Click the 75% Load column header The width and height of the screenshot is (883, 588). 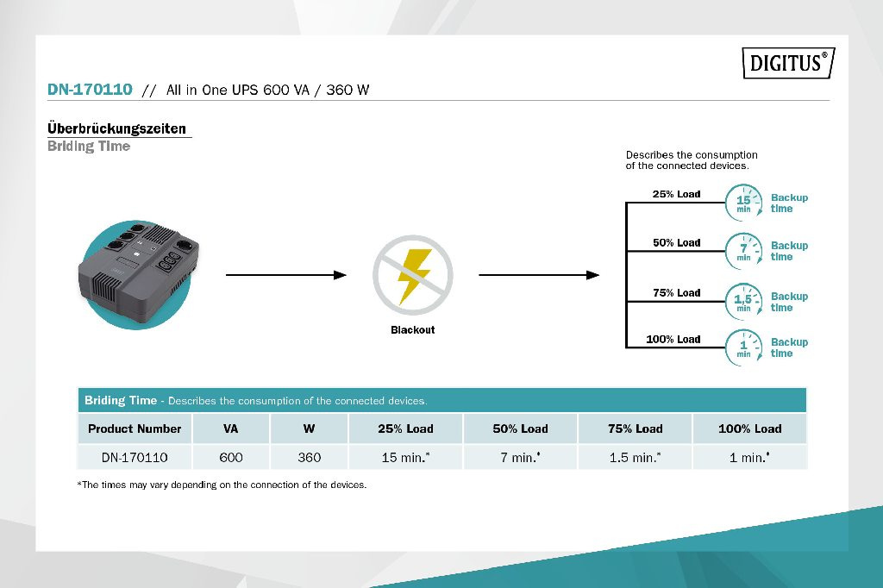point(635,428)
